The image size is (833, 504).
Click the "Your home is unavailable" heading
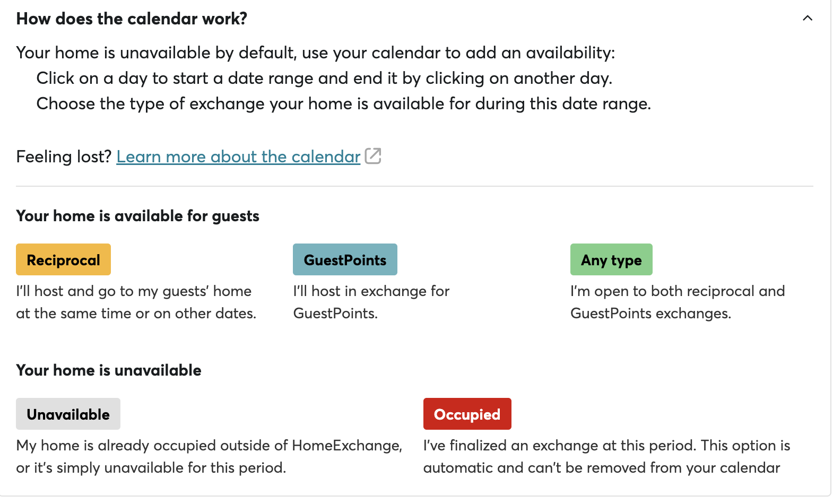pyautogui.click(x=109, y=370)
